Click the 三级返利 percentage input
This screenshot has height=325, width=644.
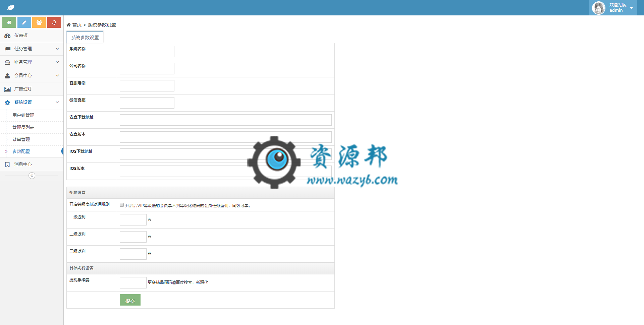pyautogui.click(x=133, y=254)
